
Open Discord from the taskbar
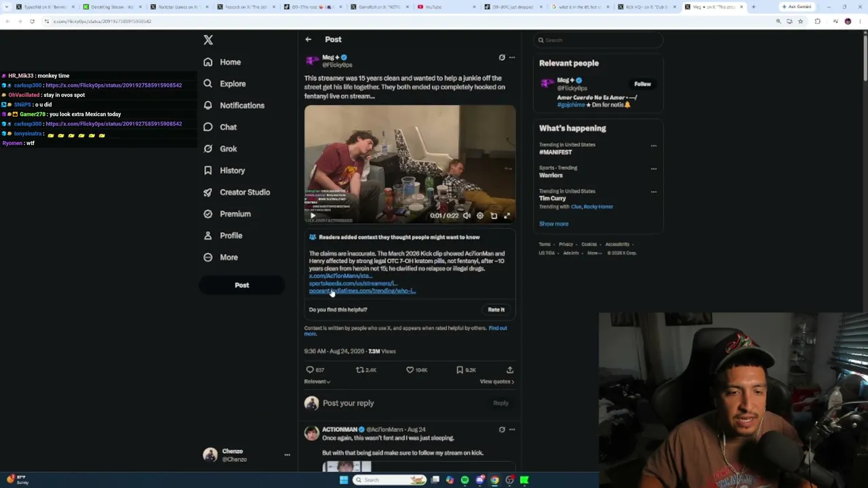tap(480, 480)
